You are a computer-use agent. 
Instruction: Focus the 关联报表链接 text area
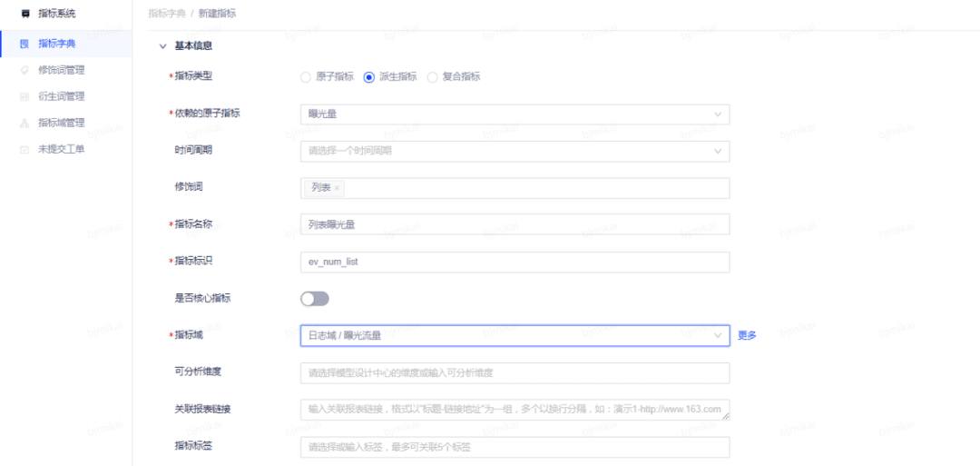514,410
